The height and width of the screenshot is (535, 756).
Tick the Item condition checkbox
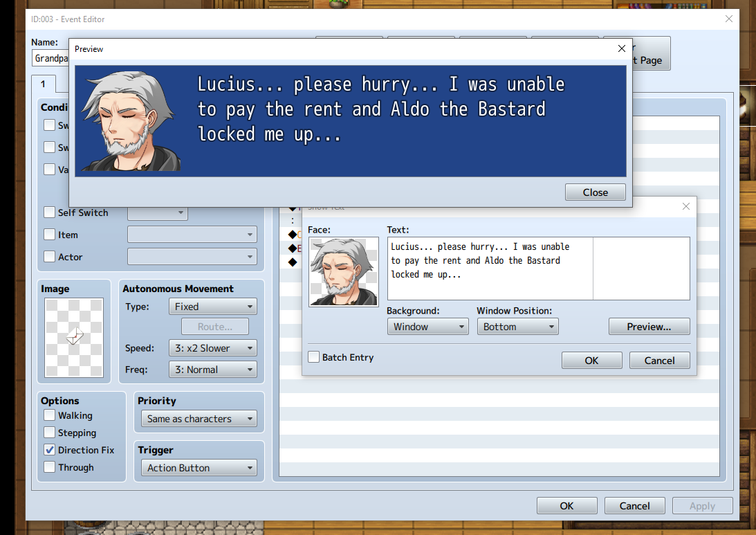click(x=50, y=235)
